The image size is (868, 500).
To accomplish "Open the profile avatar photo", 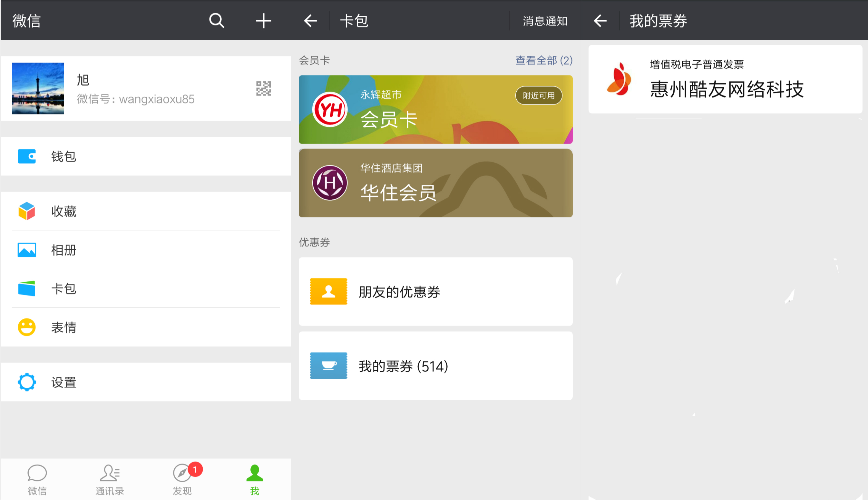I will pos(38,88).
